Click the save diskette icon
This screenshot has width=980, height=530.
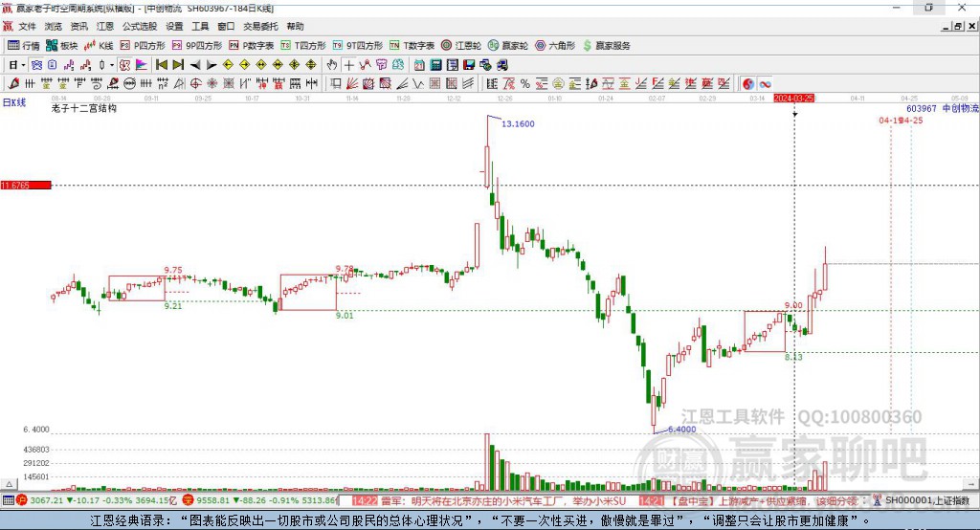coord(469,65)
